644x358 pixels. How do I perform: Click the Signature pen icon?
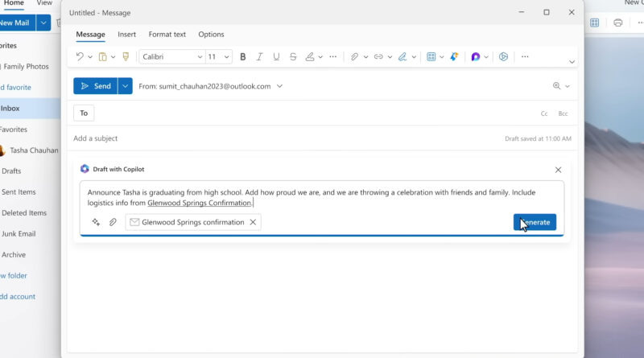pyautogui.click(x=402, y=56)
